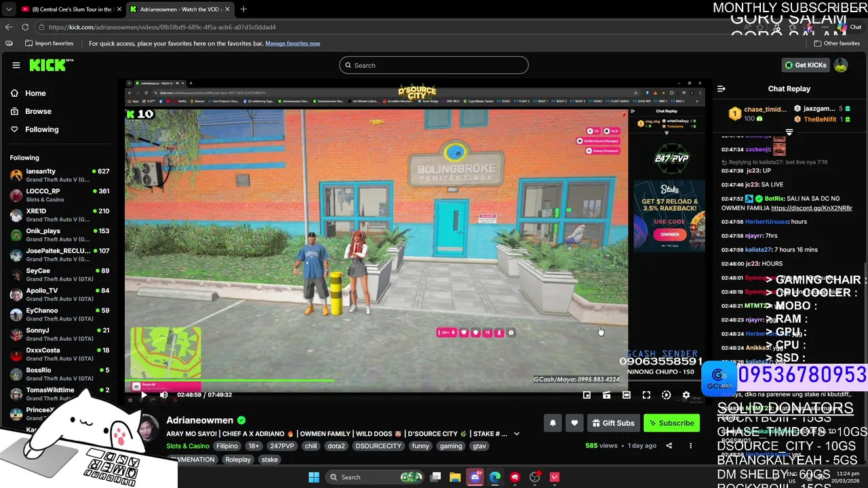
Task: Seek on the video progress bar
Action: (415, 381)
